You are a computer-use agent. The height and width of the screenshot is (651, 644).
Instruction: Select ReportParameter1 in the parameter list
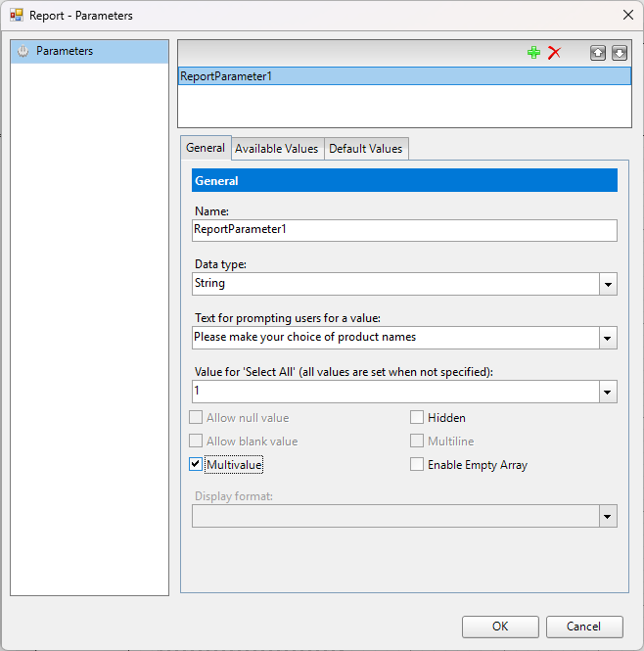pos(404,76)
